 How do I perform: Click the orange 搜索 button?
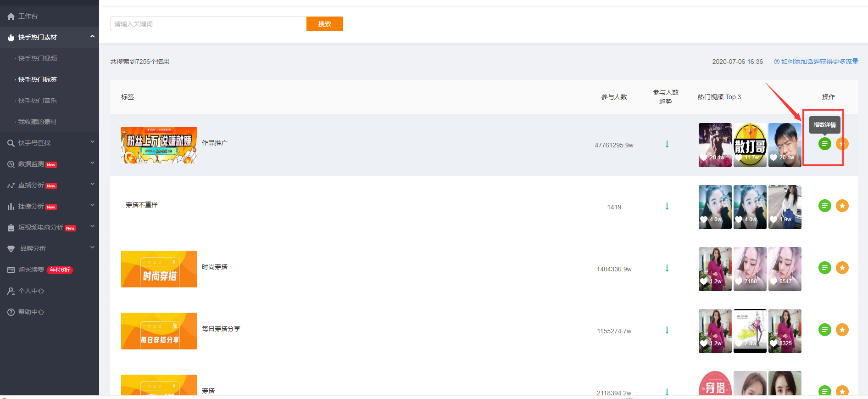coord(325,24)
